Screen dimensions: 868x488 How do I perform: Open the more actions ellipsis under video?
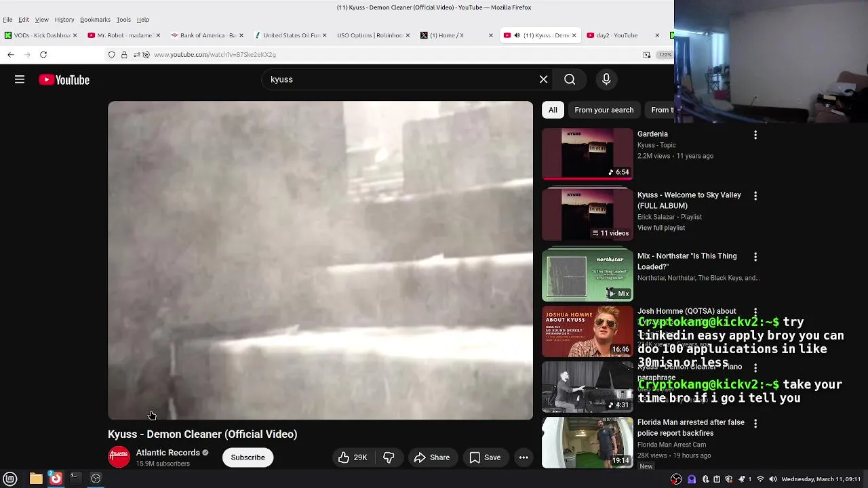pyautogui.click(x=524, y=457)
